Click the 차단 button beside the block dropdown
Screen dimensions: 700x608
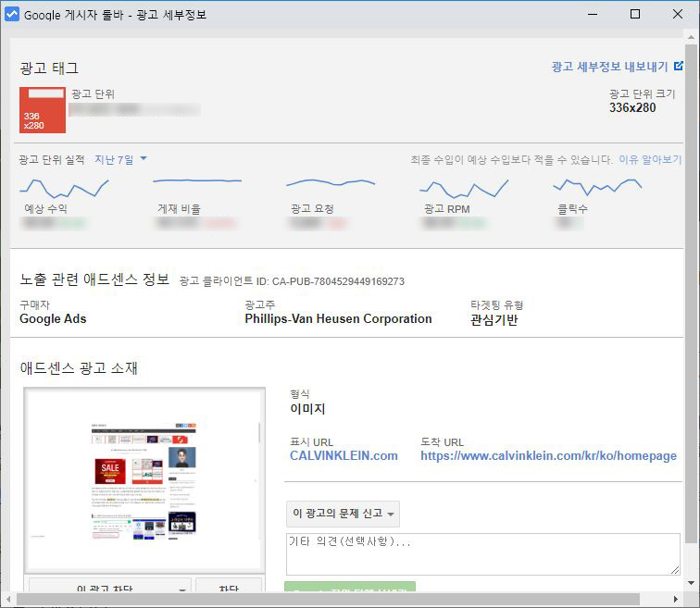(229, 586)
